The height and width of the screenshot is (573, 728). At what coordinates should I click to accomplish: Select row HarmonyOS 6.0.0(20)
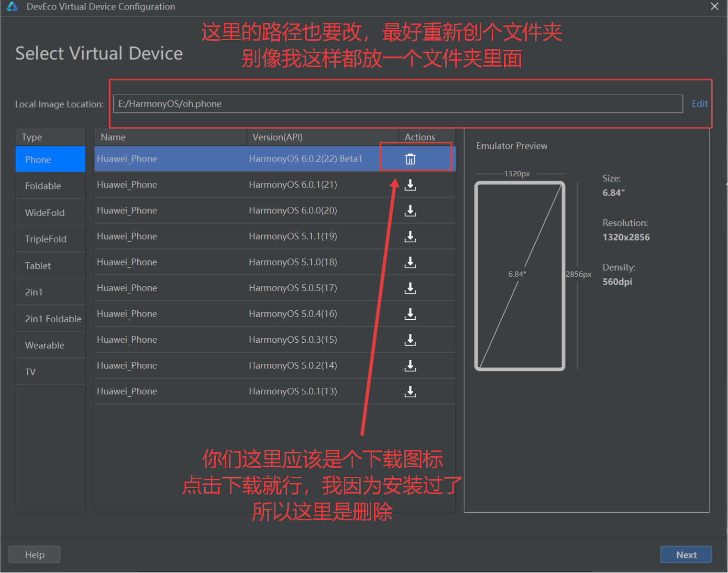(x=275, y=211)
